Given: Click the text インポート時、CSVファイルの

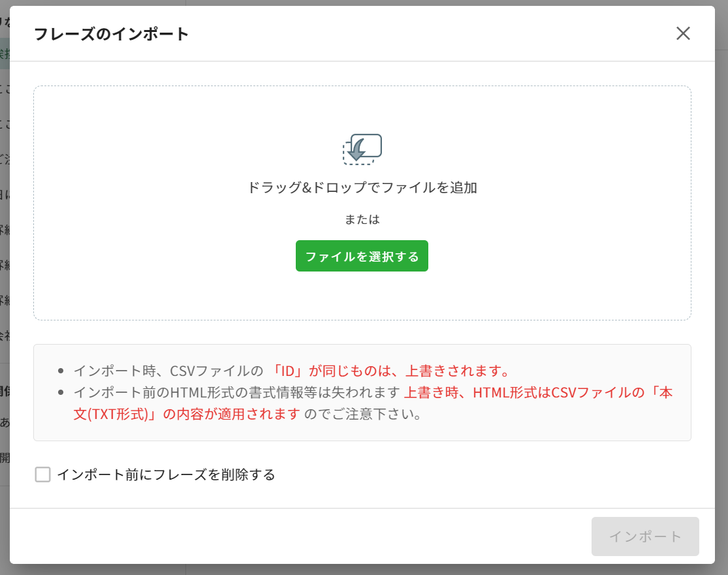Looking at the screenshot, I should point(168,371).
